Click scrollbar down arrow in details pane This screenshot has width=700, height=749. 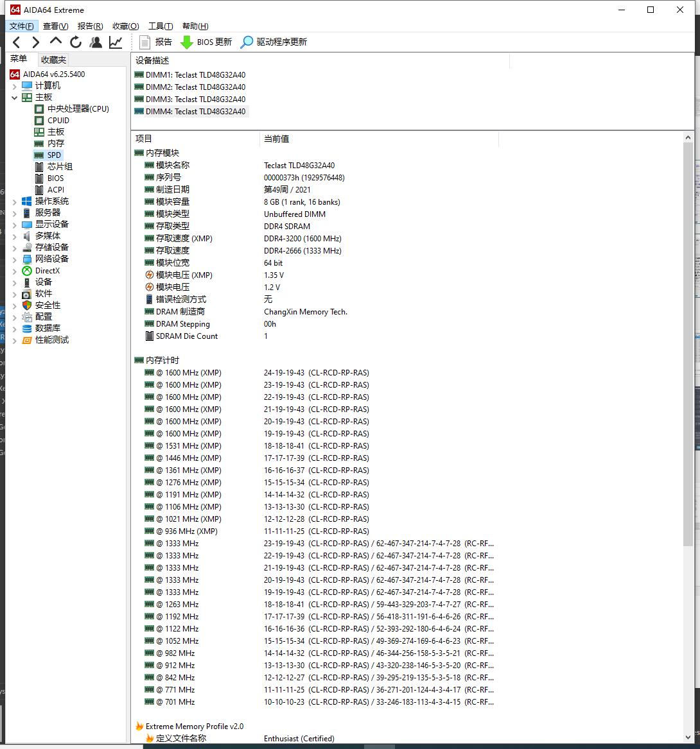click(x=688, y=737)
